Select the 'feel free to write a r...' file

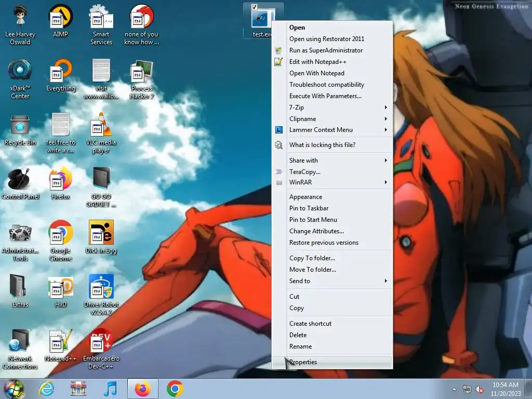(60, 133)
